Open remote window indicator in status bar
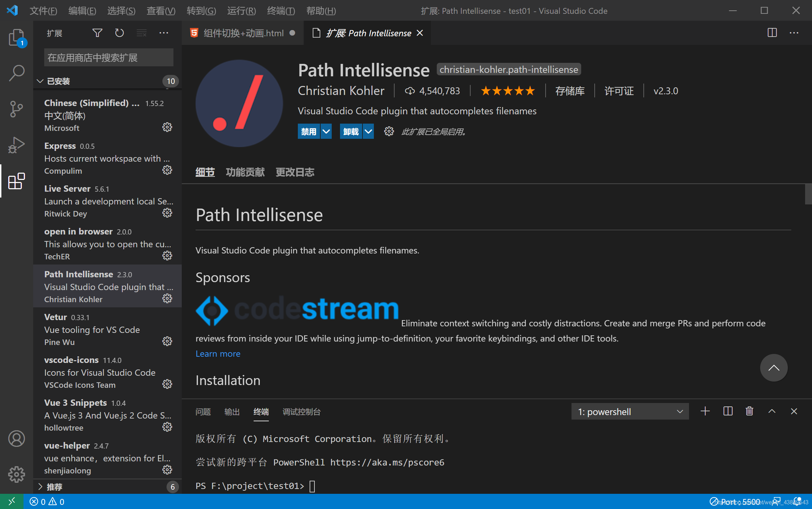812x509 pixels. 12,501
